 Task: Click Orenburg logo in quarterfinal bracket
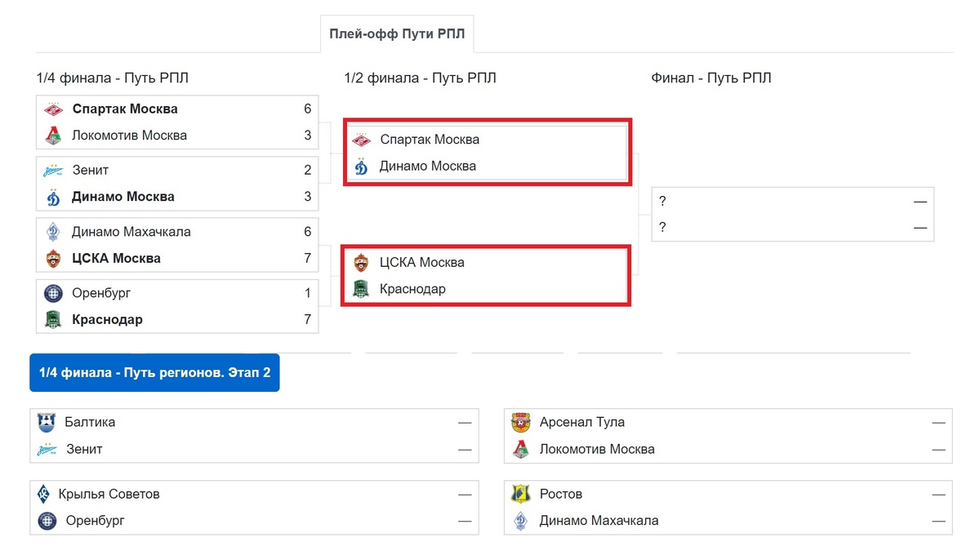click(54, 293)
